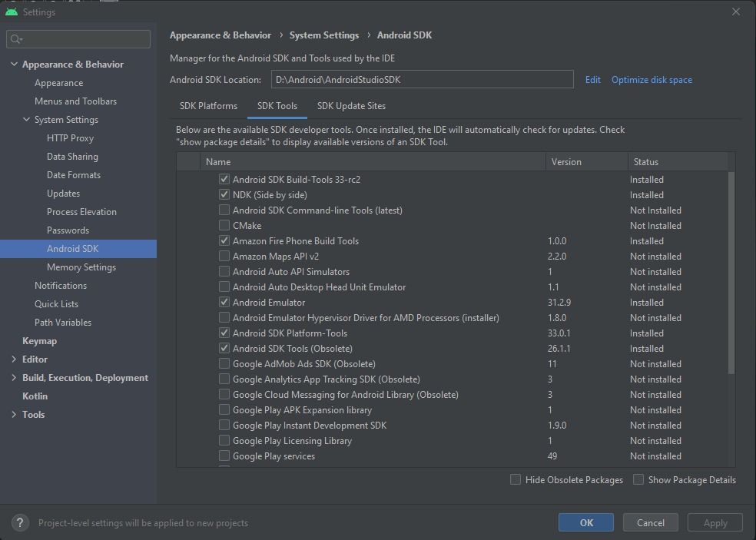The image size is (756, 540).
Task: Click the Android Studio logo icon
Action: coord(11,12)
